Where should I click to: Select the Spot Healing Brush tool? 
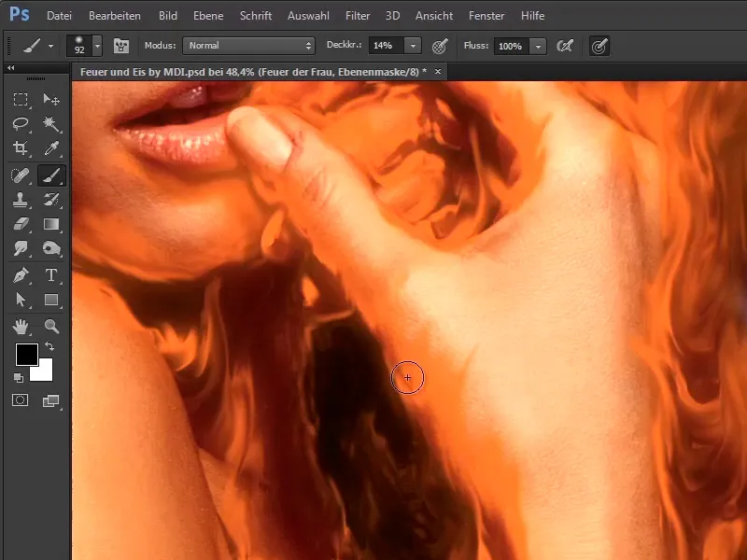(x=20, y=175)
